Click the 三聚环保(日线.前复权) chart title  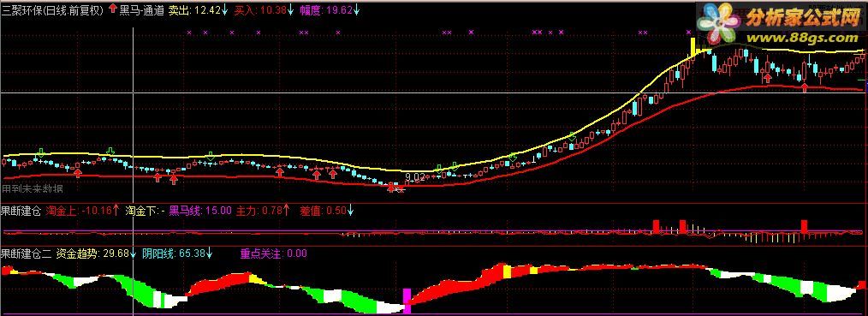pos(52,9)
